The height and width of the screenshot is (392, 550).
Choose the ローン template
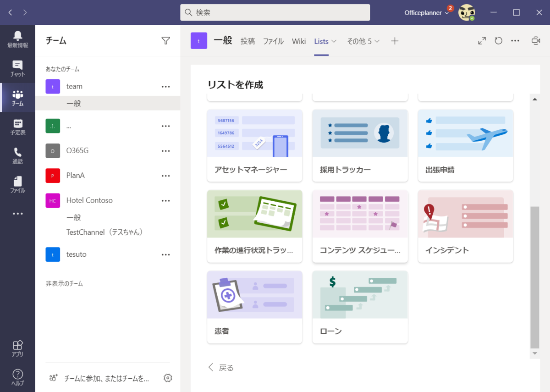click(x=360, y=307)
